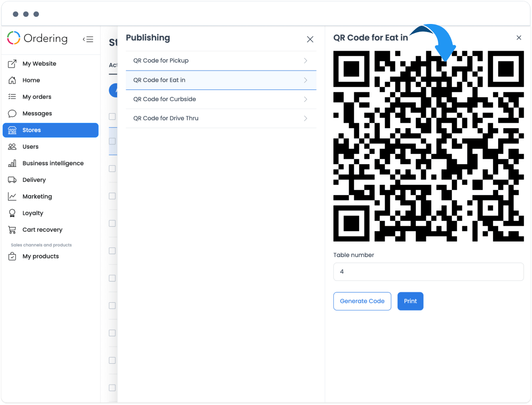Click the Cart recovery cart icon
This screenshot has height=405, width=532.
(x=12, y=230)
